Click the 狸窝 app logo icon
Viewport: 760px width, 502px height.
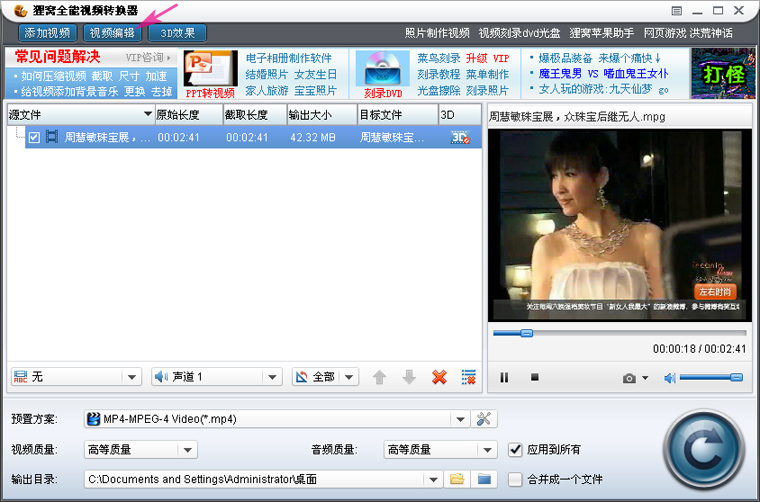[20, 10]
